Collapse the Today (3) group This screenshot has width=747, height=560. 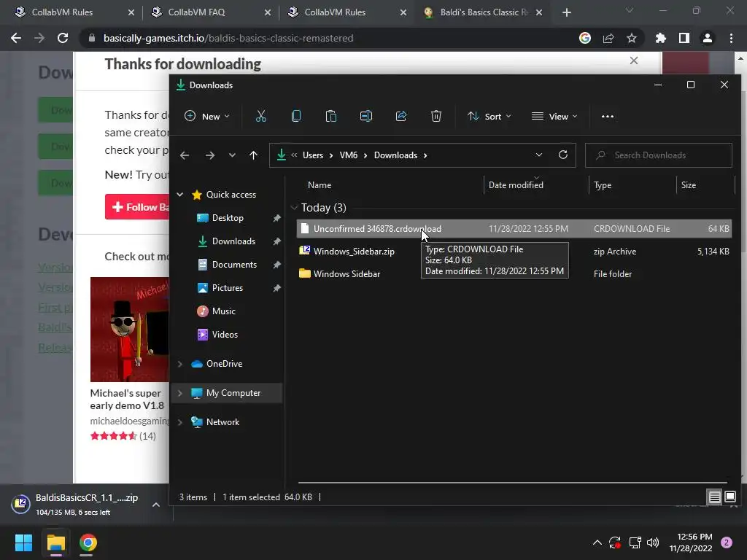[x=294, y=208]
